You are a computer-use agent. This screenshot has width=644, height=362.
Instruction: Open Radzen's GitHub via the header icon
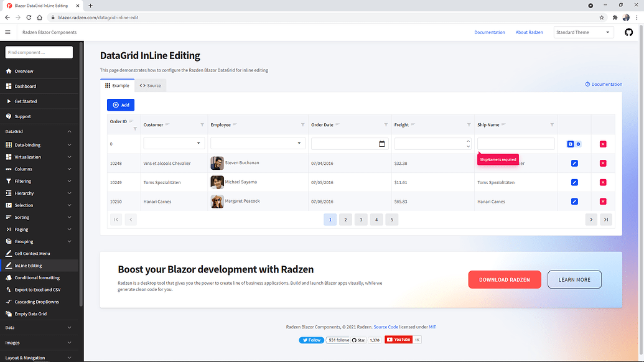click(628, 32)
